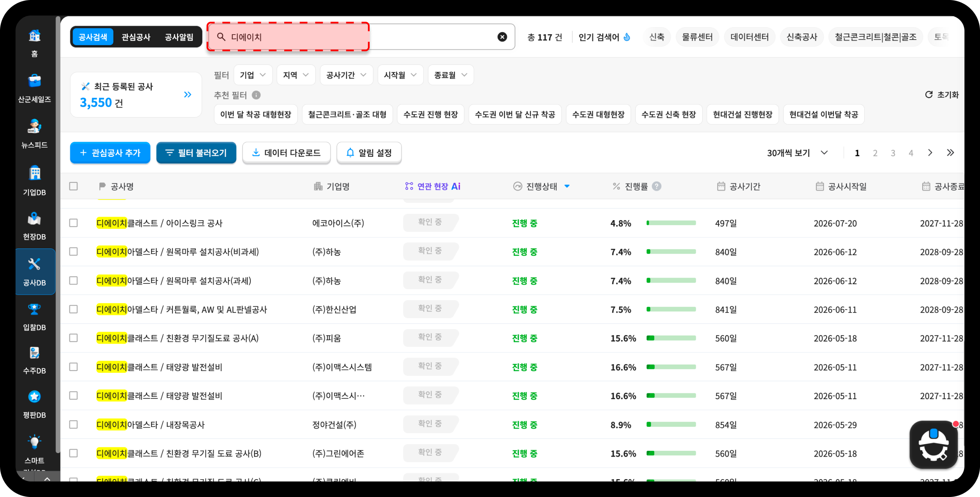
Task: Open 뉴스피드 sidebar item
Action: tap(35, 134)
